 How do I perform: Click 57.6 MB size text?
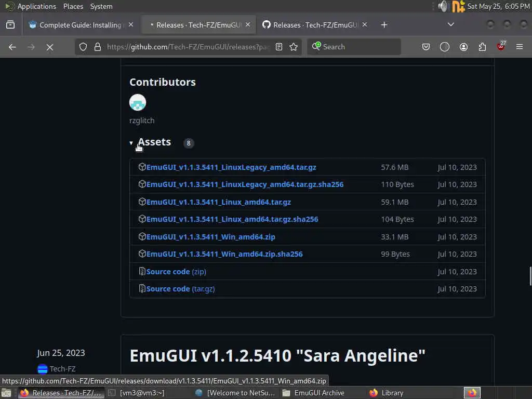point(395,167)
